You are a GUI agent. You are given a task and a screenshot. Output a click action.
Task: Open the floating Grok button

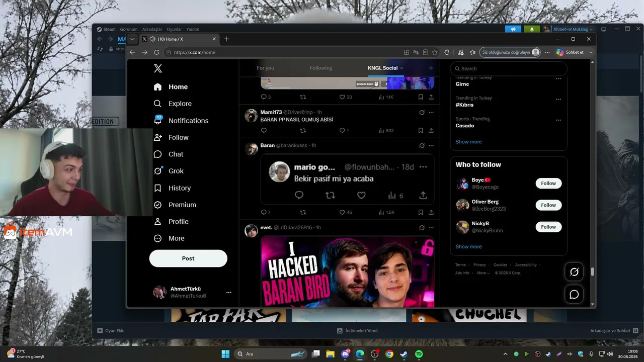pos(574,272)
